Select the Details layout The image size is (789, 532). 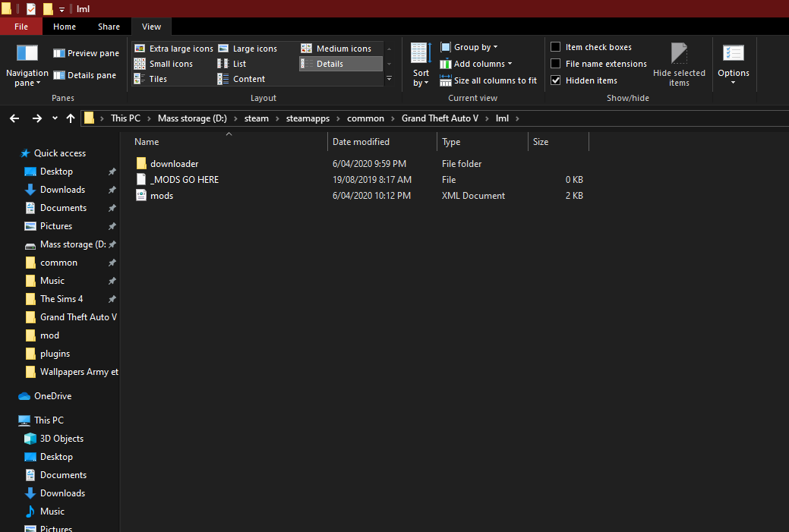pos(341,64)
